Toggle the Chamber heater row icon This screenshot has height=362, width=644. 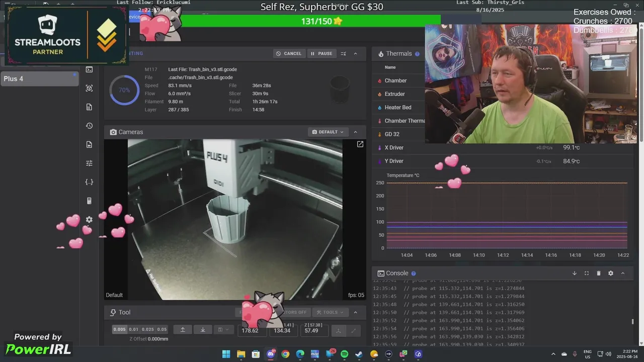[x=380, y=80]
